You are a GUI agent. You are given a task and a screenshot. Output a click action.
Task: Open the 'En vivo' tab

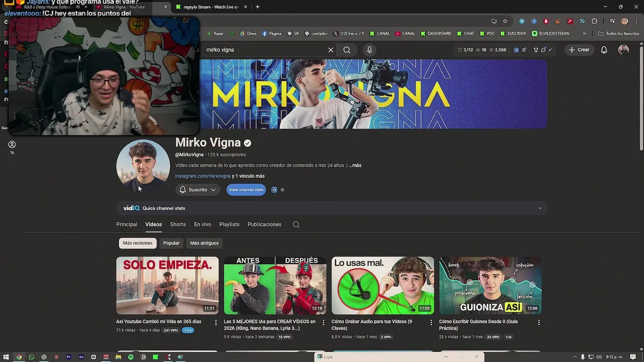[202, 225]
